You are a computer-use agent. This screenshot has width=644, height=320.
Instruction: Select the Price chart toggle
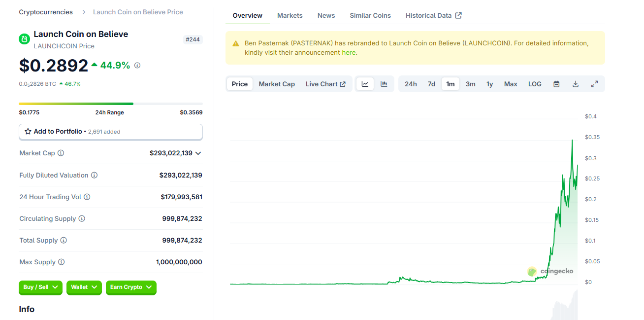pyautogui.click(x=240, y=84)
